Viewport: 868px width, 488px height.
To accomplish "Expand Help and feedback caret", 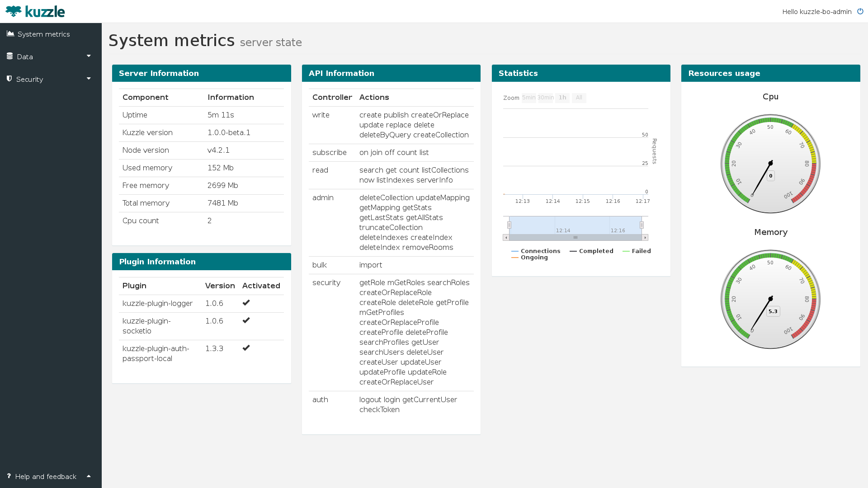I will point(89,476).
